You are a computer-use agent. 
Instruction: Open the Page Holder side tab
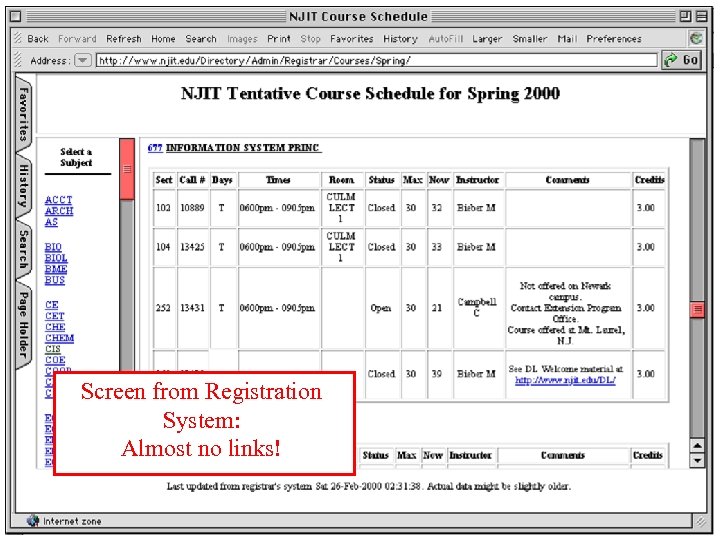click(x=23, y=326)
